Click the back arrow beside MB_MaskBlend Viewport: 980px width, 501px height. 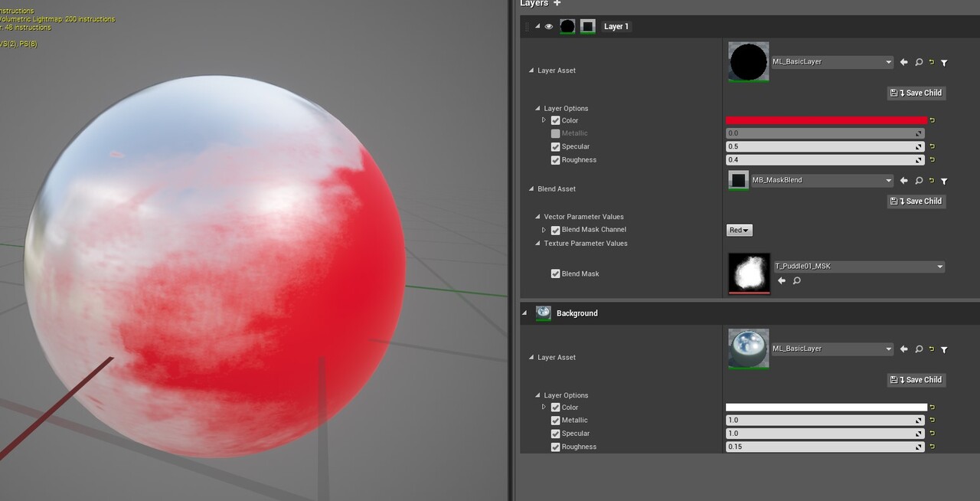[904, 181]
